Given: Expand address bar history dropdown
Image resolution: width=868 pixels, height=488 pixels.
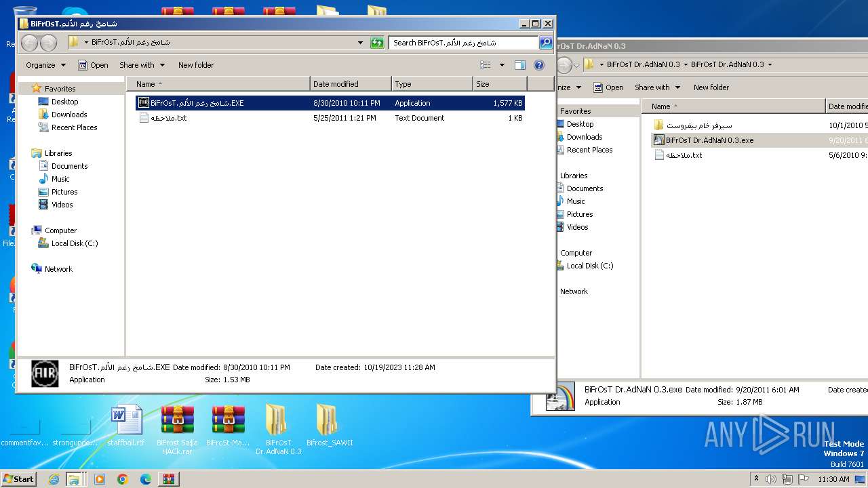Looking at the screenshot, I should point(361,43).
